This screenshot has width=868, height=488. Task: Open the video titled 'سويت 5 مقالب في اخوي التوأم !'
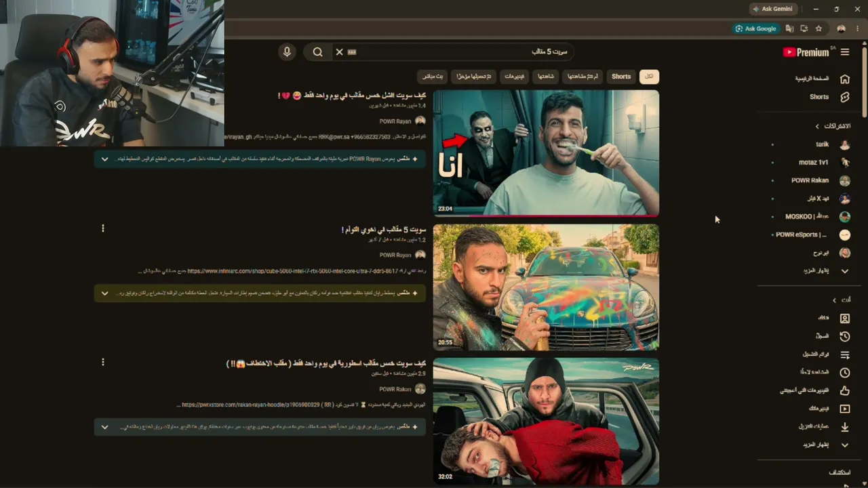click(384, 230)
